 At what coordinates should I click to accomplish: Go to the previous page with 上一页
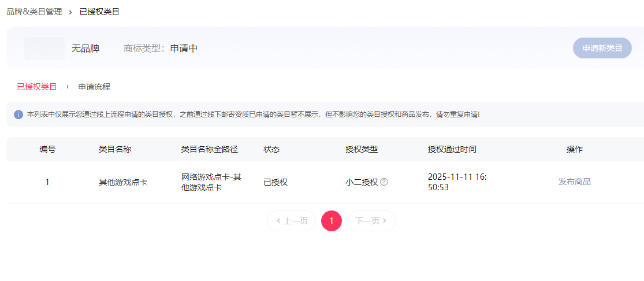point(292,221)
